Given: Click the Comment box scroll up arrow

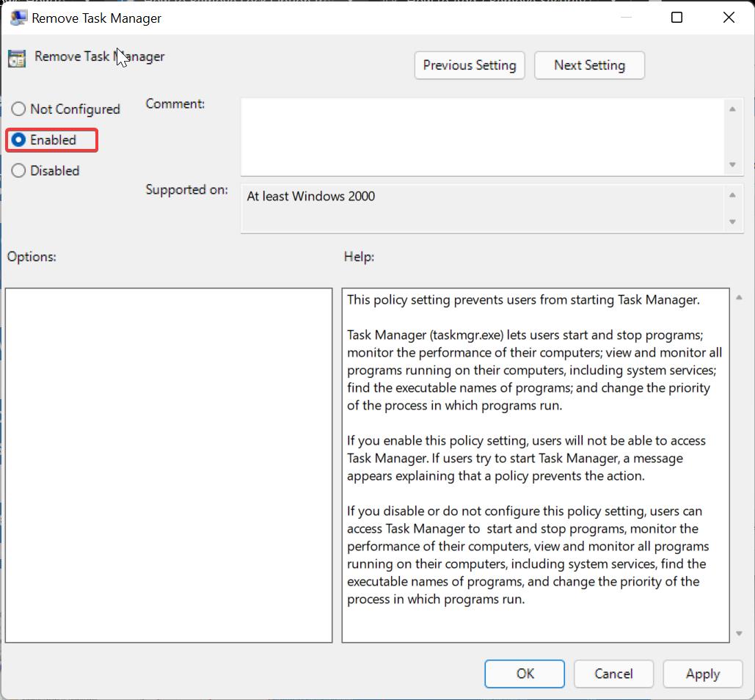Looking at the screenshot, I should [732, 109].
